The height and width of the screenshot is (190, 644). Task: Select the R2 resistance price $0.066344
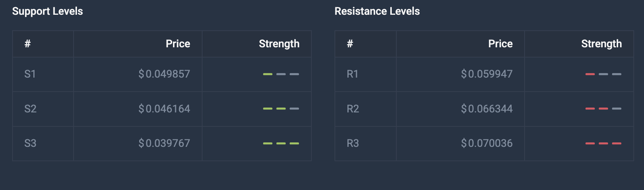click(x=487, y=109)
